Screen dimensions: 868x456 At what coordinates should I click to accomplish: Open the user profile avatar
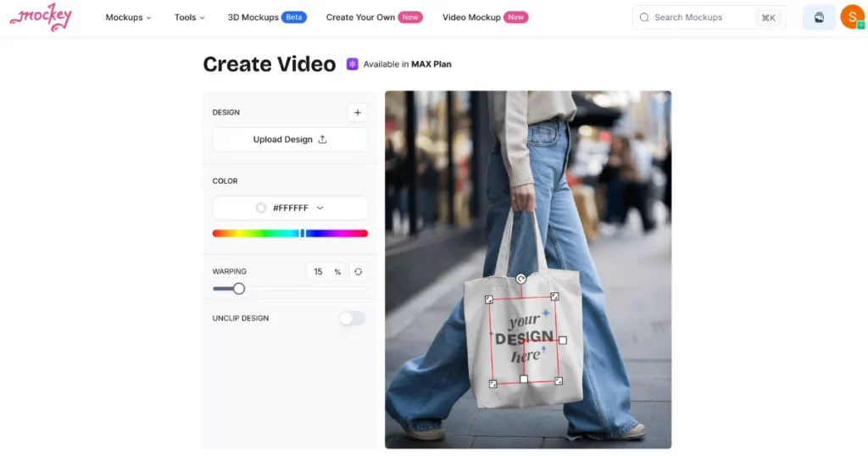pos(853,17)
